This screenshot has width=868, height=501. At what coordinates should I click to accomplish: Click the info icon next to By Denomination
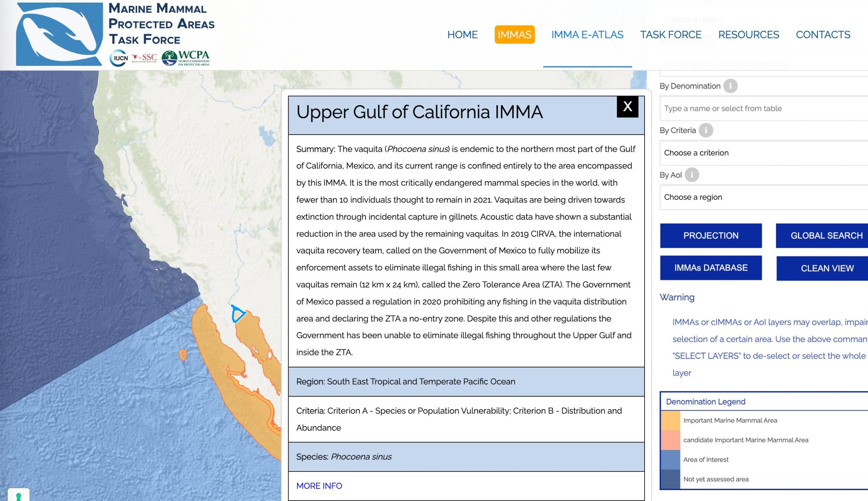pyautogui.click(x=730, y=86)
